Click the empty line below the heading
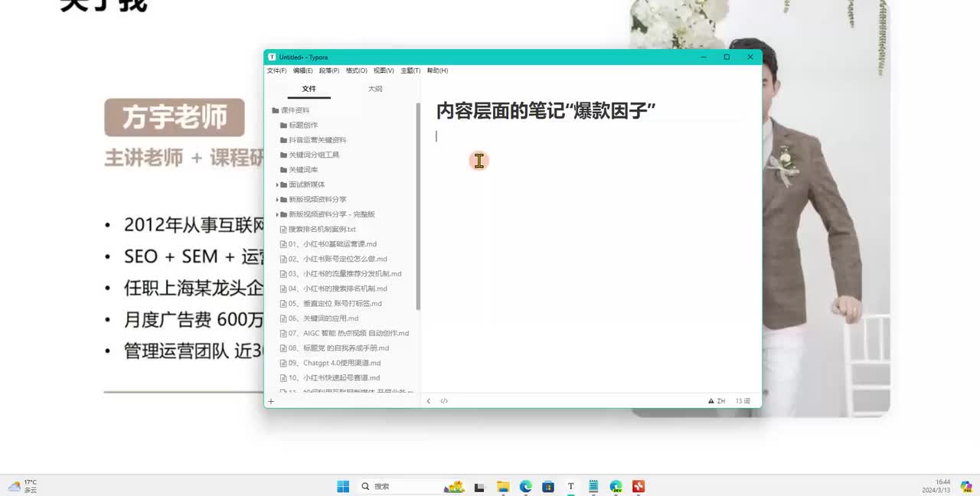The height and width of the screenshot is (496, 980). [590, 136]
